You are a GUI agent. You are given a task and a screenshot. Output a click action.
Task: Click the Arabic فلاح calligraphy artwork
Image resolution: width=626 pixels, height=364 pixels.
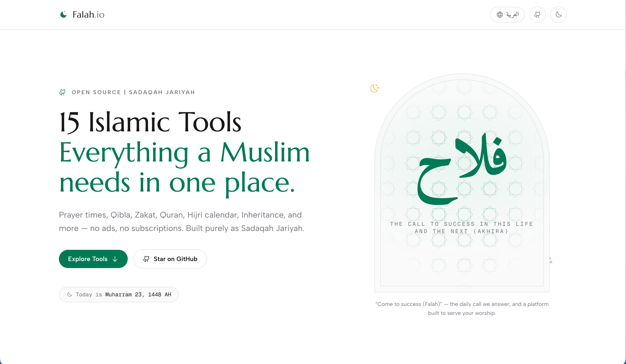coord(462,169)
